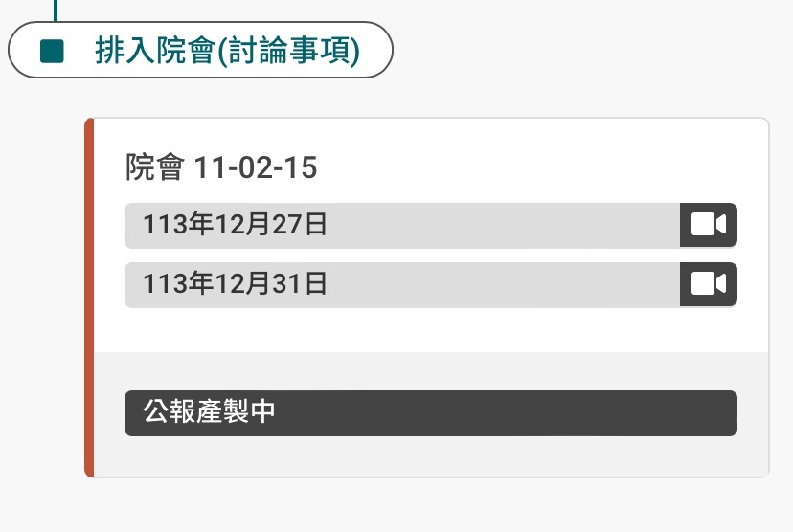Viewport: 793px width, 532px height.
Task: Click the white space right of the 院會 heading
Action: click(541, 167)
